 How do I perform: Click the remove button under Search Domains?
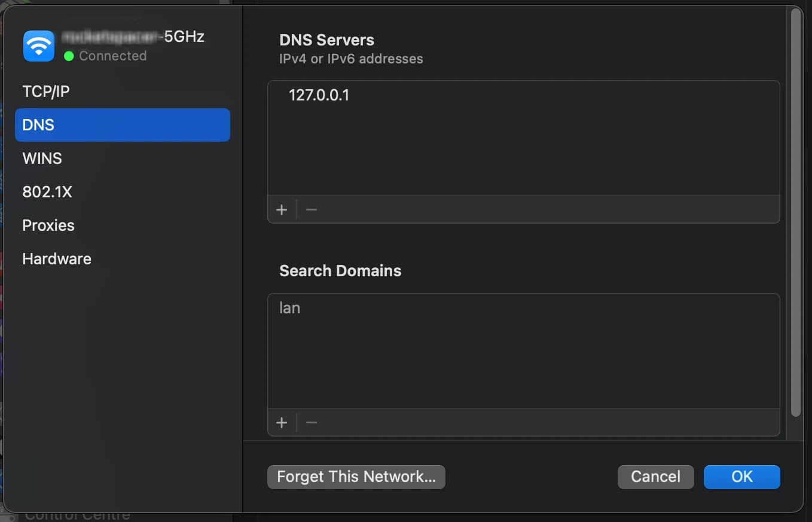[311, 422]
